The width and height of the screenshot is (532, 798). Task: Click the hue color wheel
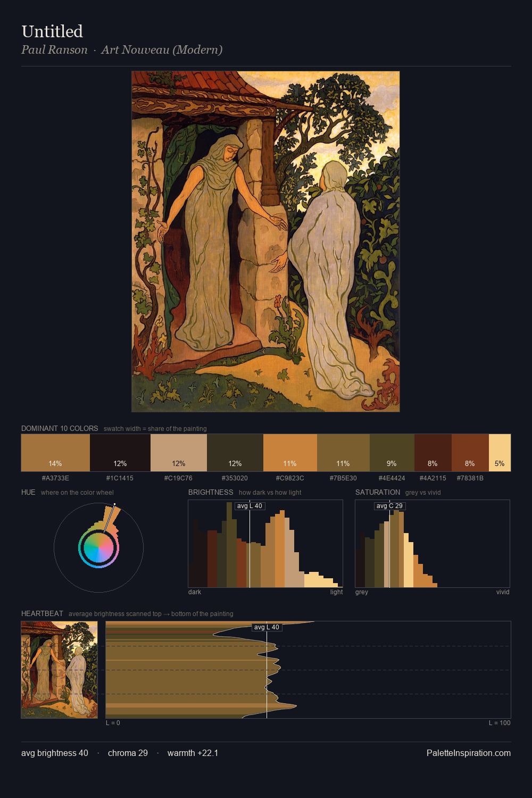tap(98, 547)
